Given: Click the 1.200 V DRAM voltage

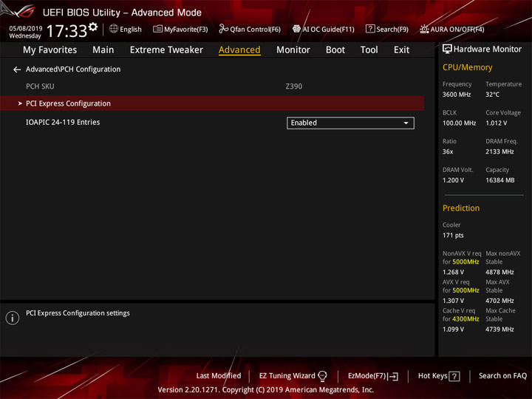Looking at the screenshot, I should tap(453, 180).
